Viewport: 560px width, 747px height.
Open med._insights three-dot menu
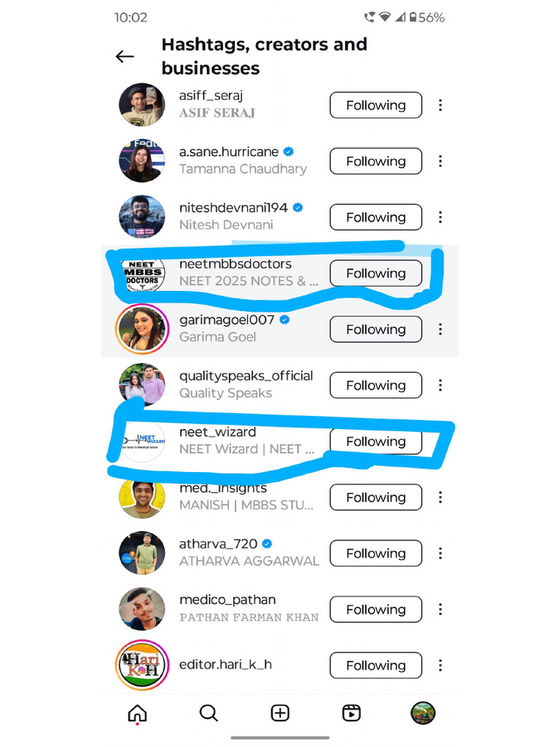440,498
